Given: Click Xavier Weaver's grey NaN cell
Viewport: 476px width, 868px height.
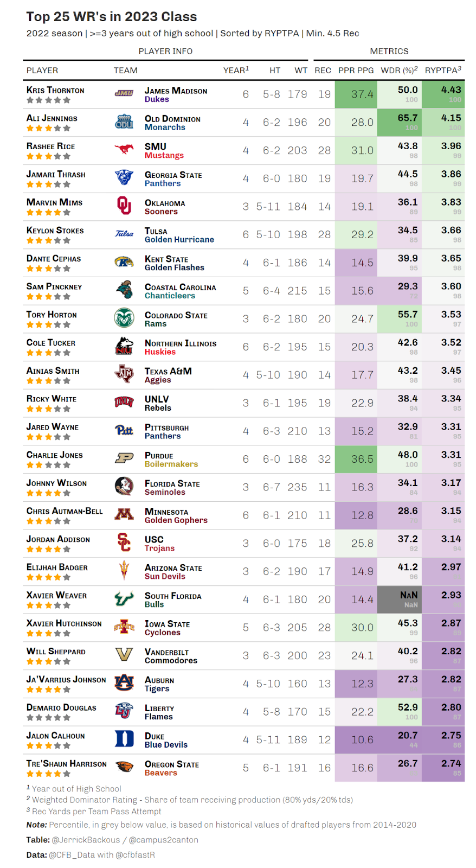Looking at the screenshot, I should [400, 599].
